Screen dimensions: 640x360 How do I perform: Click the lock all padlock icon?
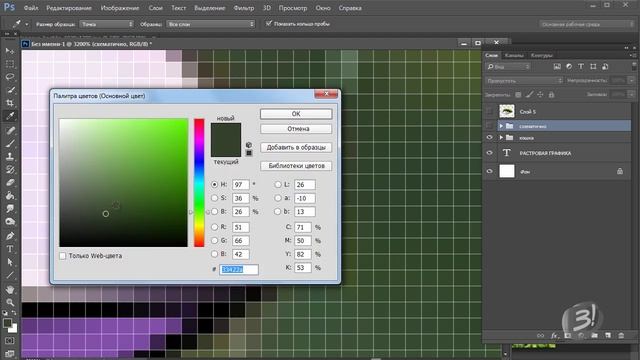tap(551, 94)
